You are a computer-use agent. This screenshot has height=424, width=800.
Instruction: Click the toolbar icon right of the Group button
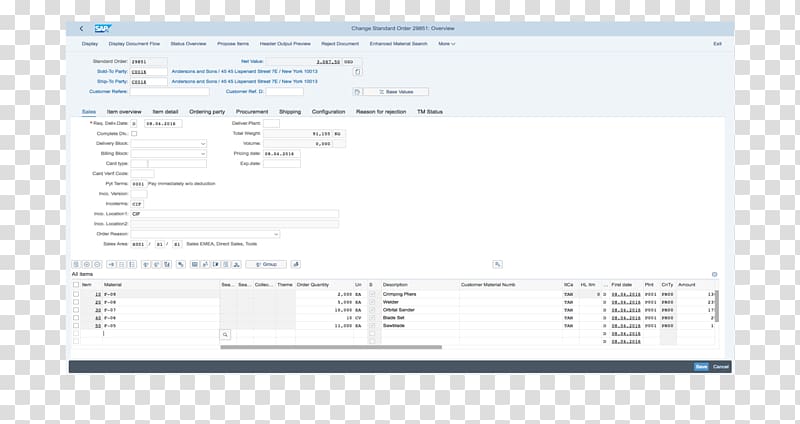coord(296,264)
